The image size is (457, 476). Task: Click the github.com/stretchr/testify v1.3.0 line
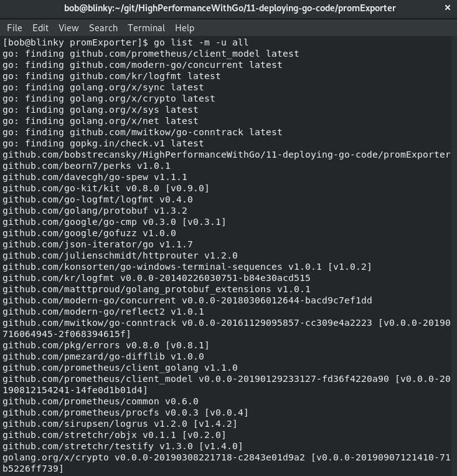pyautogui.click(x=123, y=446)
